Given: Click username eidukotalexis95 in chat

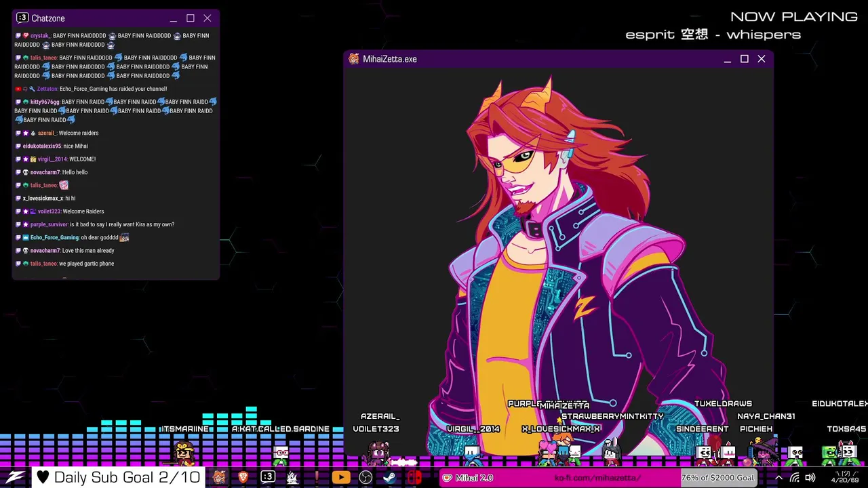Looking at the screenshot, I should point(42,146).
